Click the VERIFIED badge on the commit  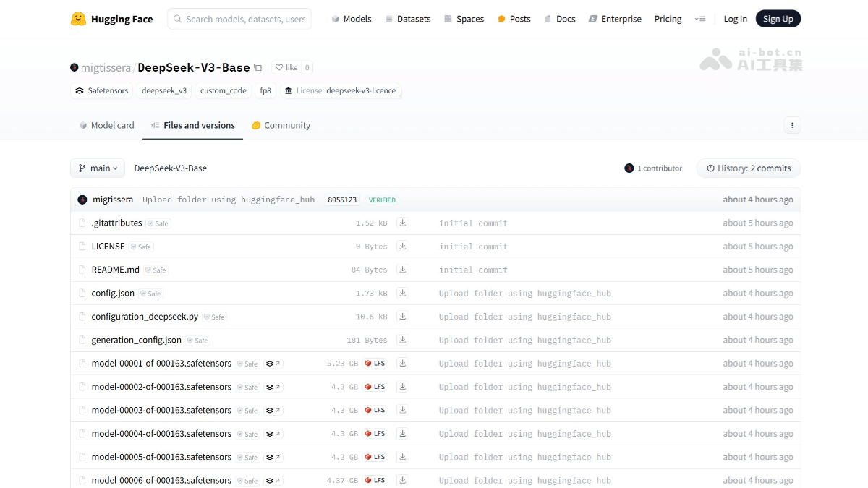(382, 200)
